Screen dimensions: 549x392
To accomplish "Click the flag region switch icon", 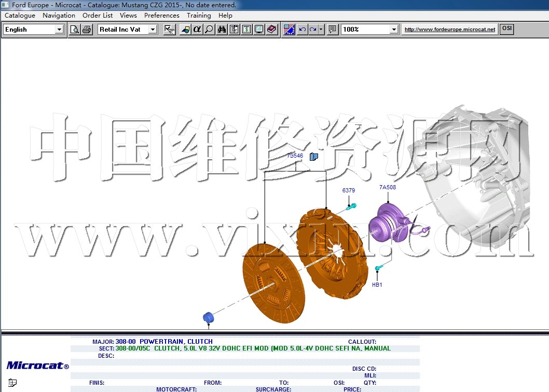I will 289,30.
